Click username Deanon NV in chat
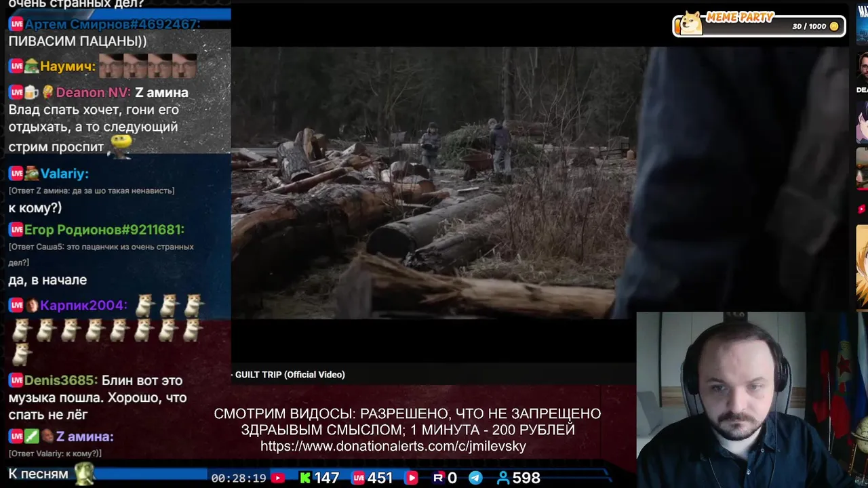 93,92
